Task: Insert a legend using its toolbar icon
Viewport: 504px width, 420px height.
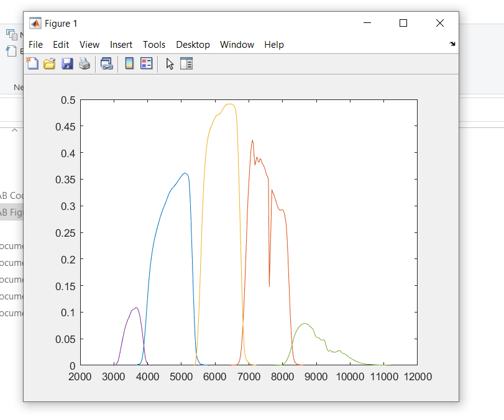Action: [x=145, y=63]
